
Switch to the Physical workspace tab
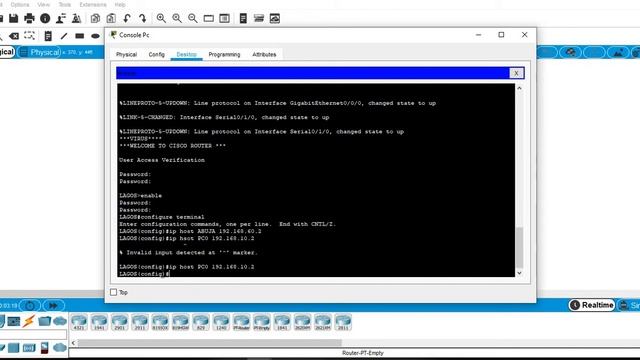40,52
